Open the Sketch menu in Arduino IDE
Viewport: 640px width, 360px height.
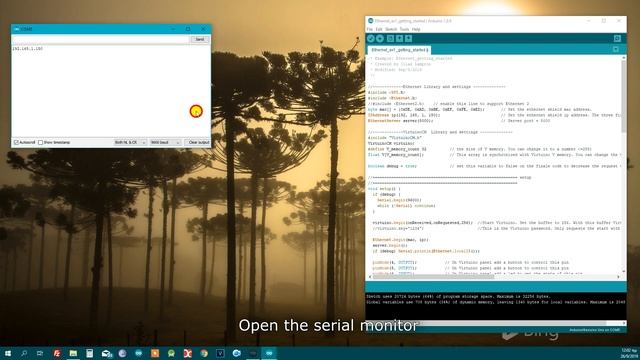pyautogui.click(x=391, y=29)
